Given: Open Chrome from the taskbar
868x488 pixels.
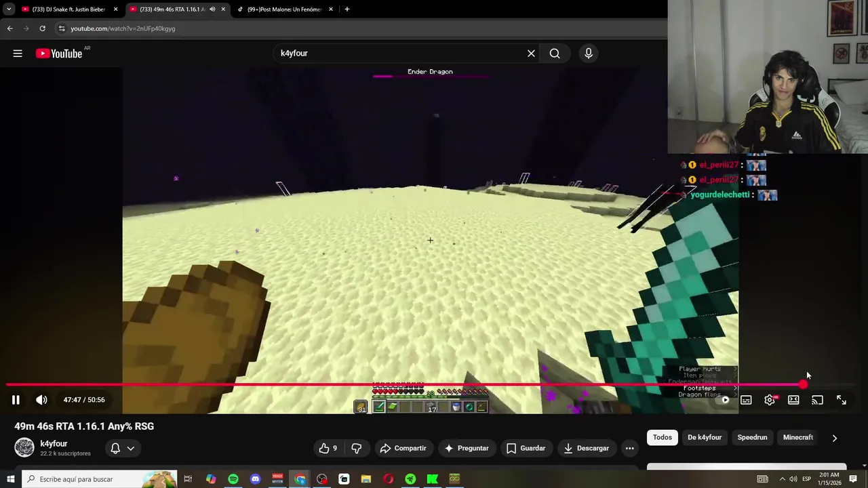Looking at the screenshot, I should coord(300,479).
